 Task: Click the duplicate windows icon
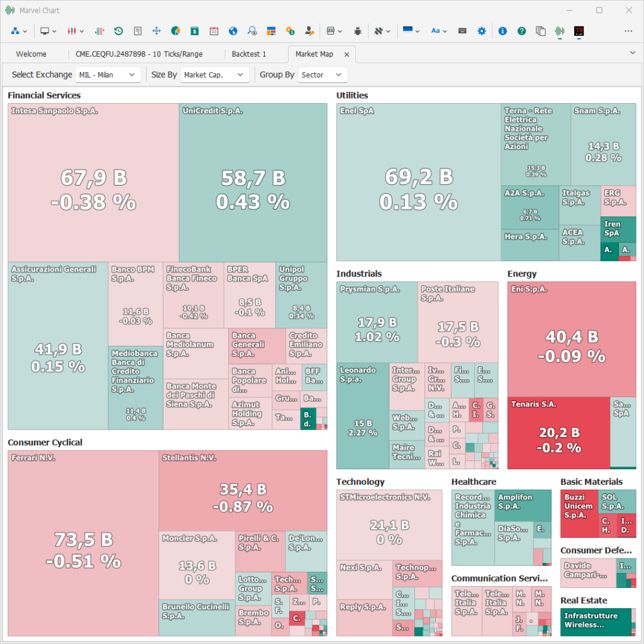pyautogui.click(x=540, y=31)
